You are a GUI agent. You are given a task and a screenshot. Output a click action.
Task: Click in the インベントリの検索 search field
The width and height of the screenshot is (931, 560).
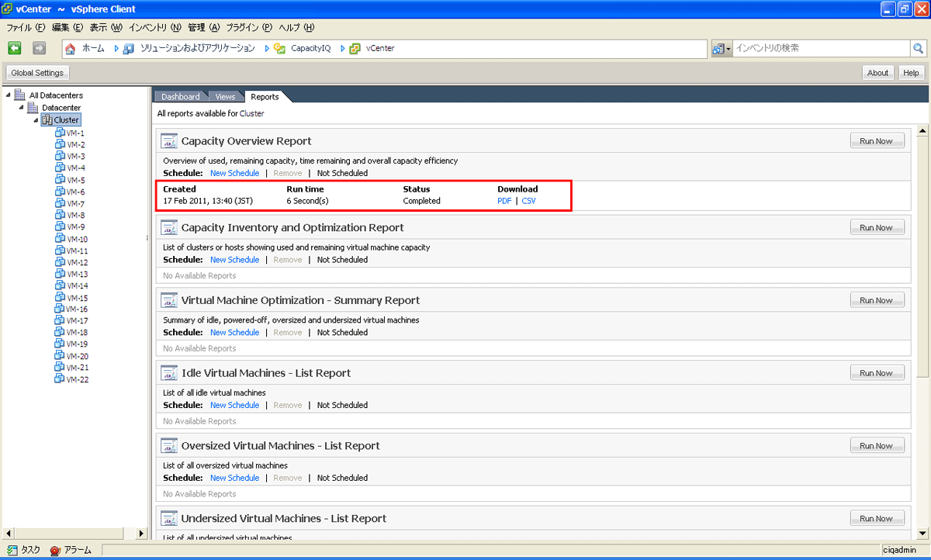click(821, 48)
